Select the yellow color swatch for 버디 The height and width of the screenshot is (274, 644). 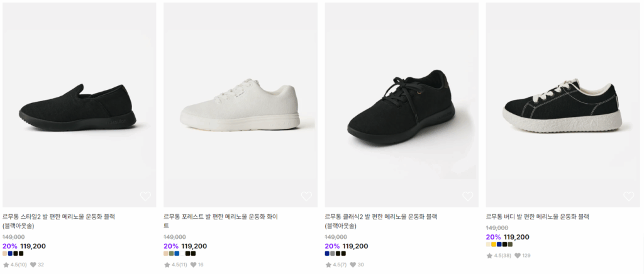[x=494, y=244]
